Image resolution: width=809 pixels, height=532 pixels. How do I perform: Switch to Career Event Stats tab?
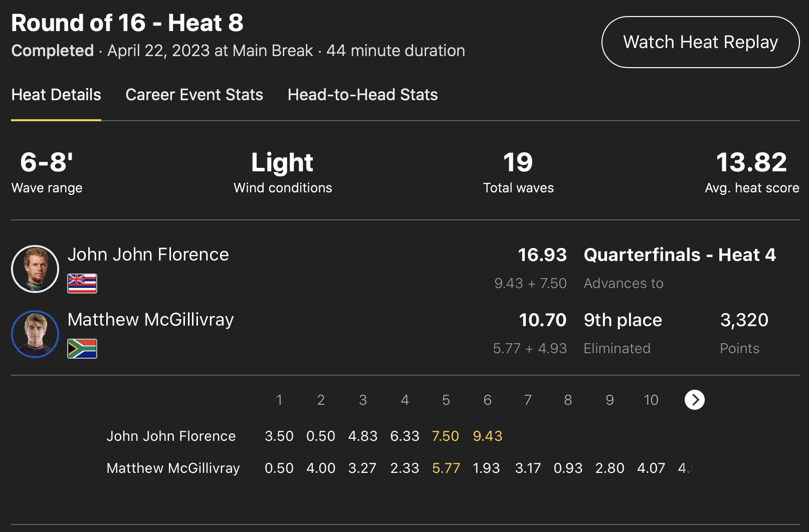pos(194,95)
